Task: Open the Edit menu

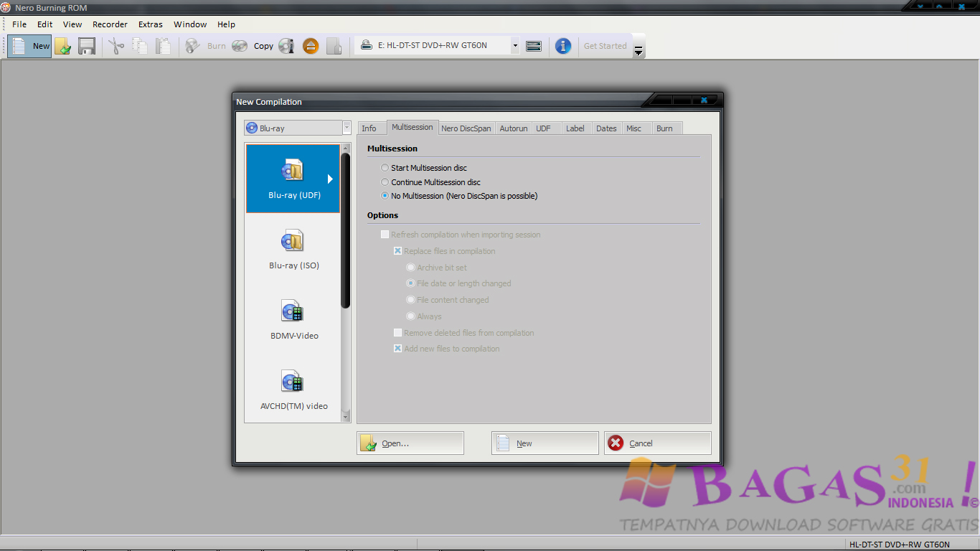Action: [x=45, y=24]
